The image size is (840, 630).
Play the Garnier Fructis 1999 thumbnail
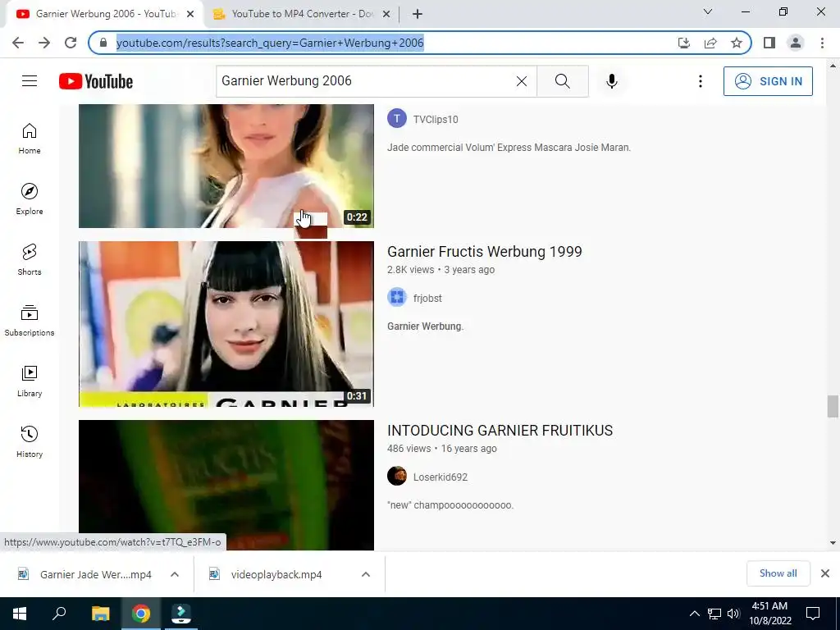226,323
